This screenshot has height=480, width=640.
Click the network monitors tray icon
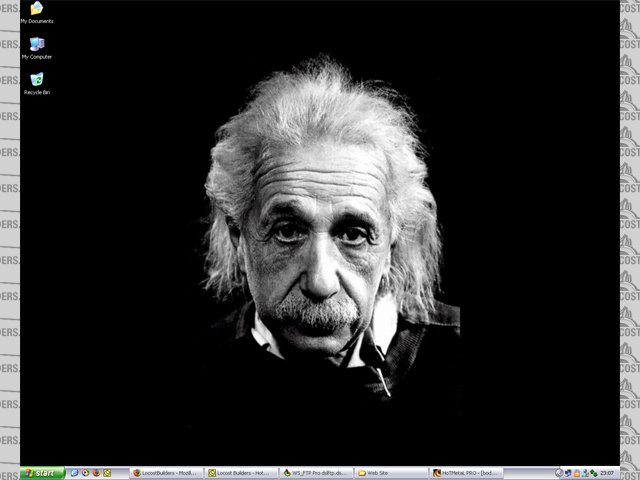586,473
